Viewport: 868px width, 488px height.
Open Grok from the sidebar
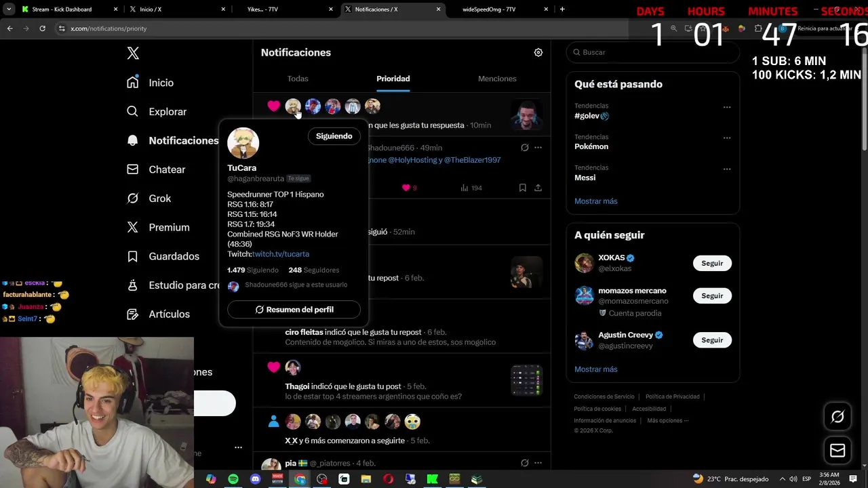coord(149,199)
